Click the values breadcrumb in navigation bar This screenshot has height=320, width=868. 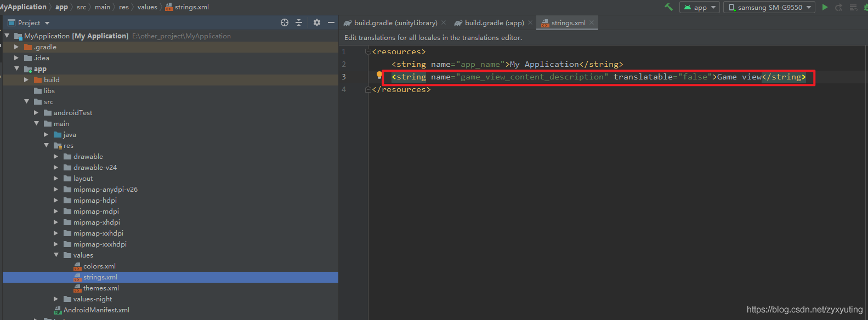tap(147, 7)
